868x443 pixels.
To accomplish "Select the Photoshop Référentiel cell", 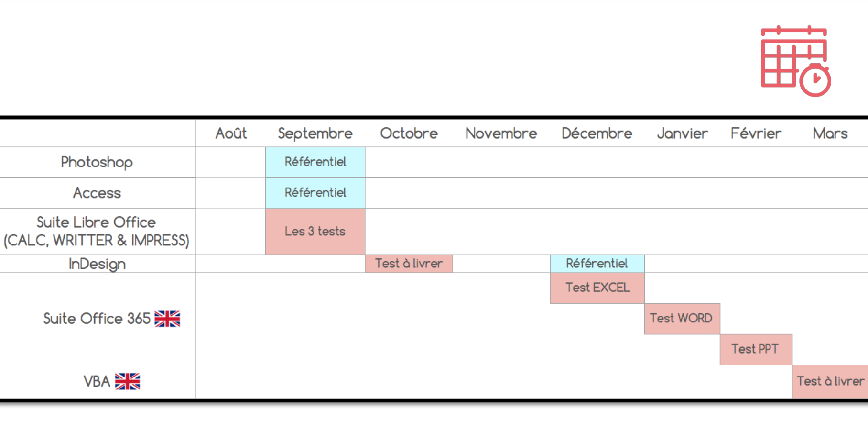I will [315, 162].
